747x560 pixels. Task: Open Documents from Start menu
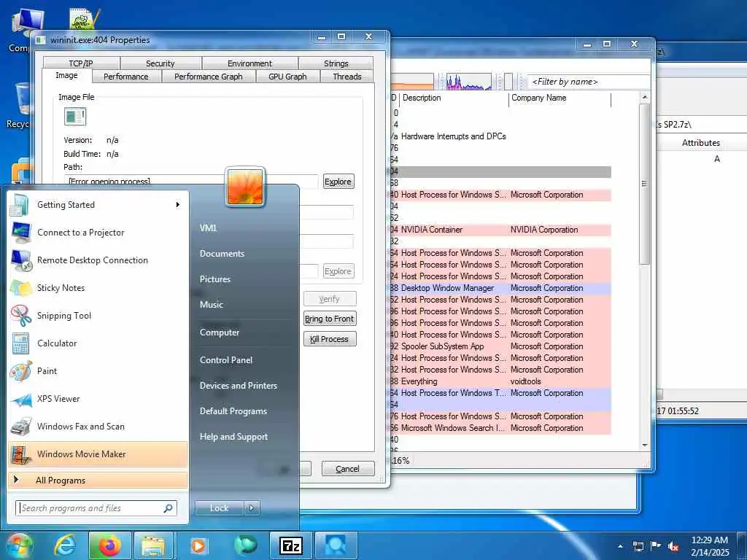pos(222,253)
